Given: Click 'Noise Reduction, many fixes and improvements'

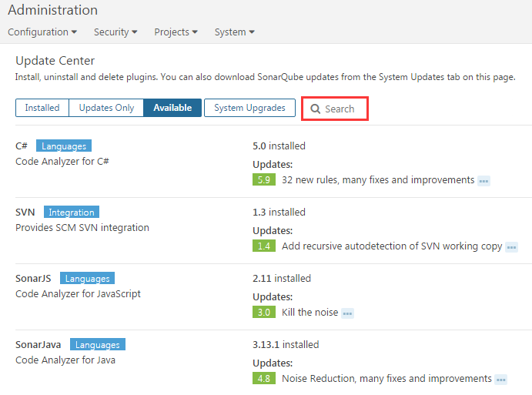Looking at the screenshot, I should pyautogui.click(x=386, y=378).
